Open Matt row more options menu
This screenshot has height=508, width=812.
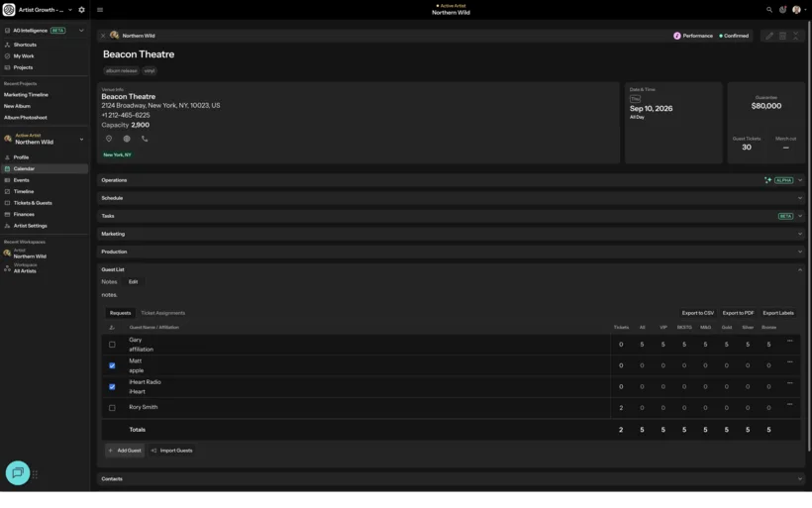[x=790, y=362]
